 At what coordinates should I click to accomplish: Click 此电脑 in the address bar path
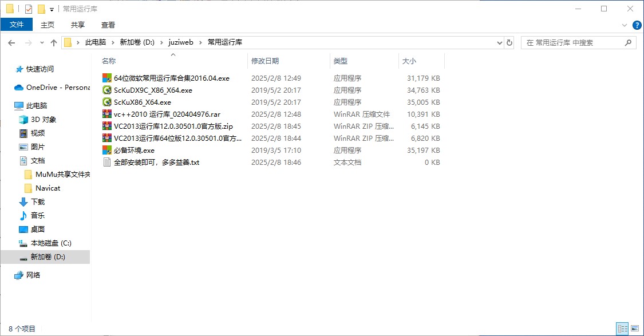(x=95, y=42)
